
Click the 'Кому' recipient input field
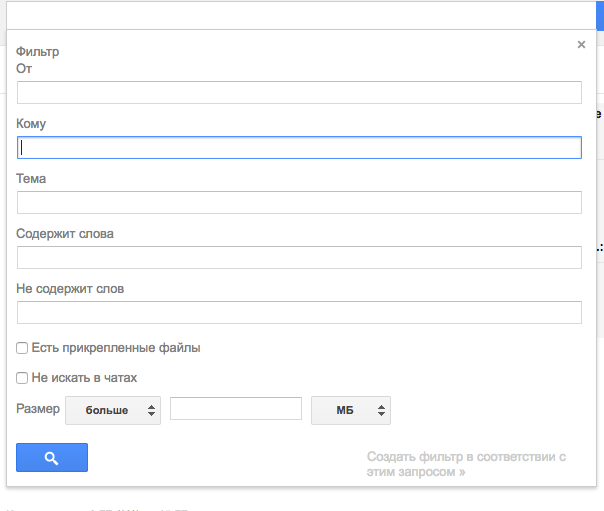(299, 147)
